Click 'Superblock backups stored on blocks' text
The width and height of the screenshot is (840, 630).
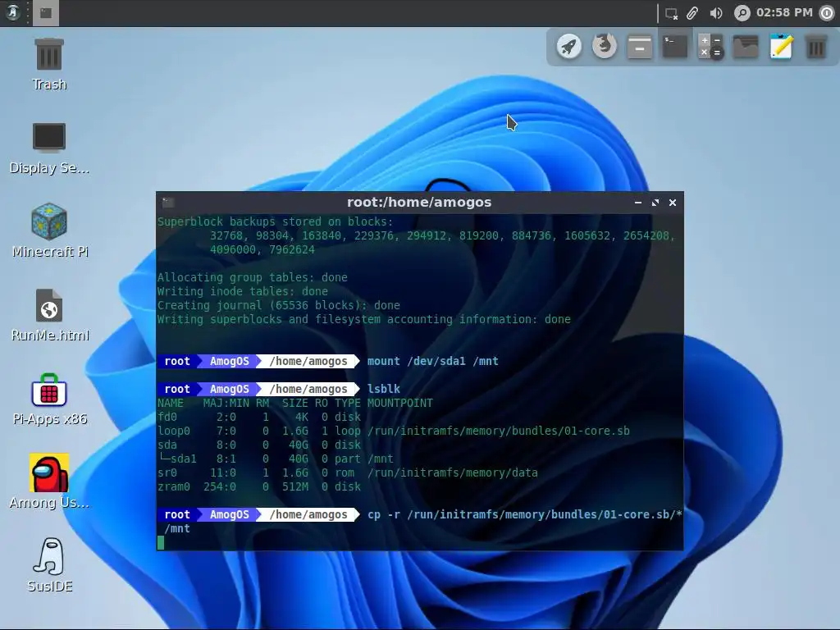(x=275, y=221)
